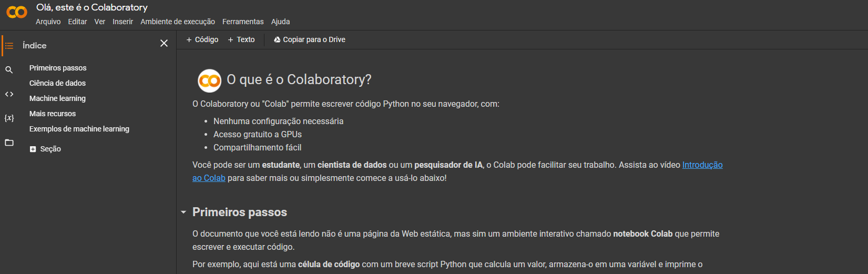
Task: Open the Introdução ao Colab video link
Action: (702, 165)
